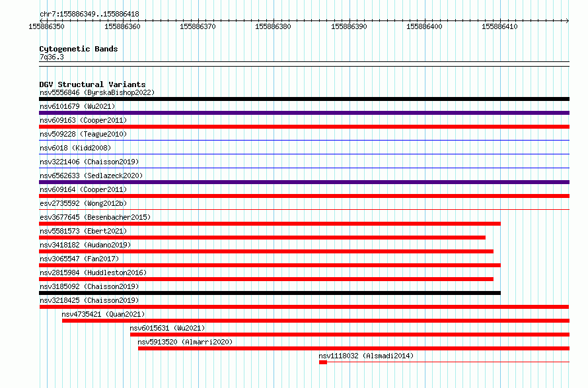Click the red bar of nsv3218425
The image size is (588, 388).
tap(304, 307)
